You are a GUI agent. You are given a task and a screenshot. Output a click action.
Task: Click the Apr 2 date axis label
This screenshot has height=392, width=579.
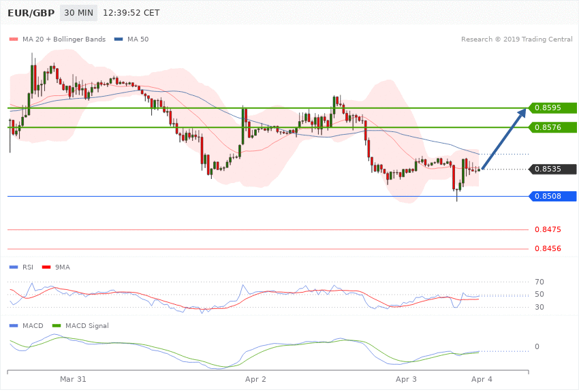point(255,379)
